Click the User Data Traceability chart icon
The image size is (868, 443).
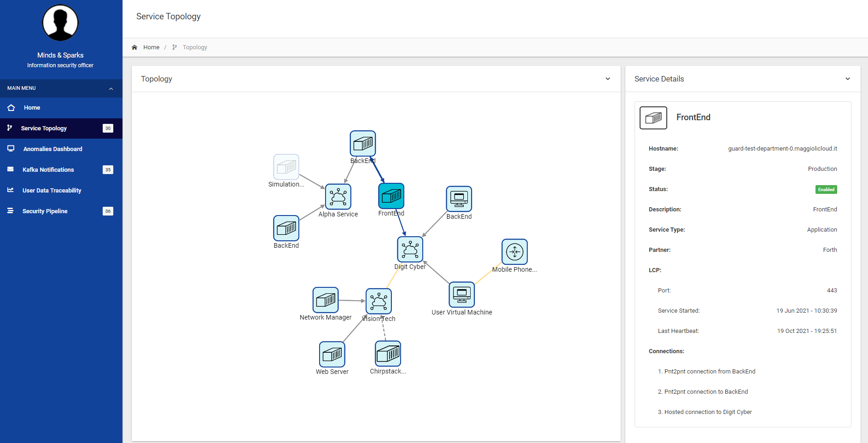[11, 190]
